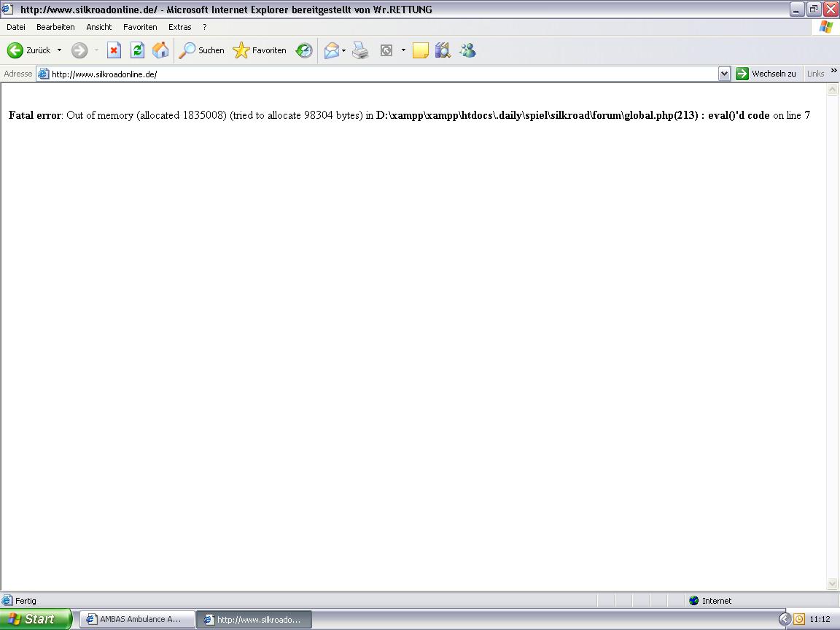Refresh the page with the green arrows icon
The width and height of the screenshot is (840, 630).
click(x=137, y=50)
